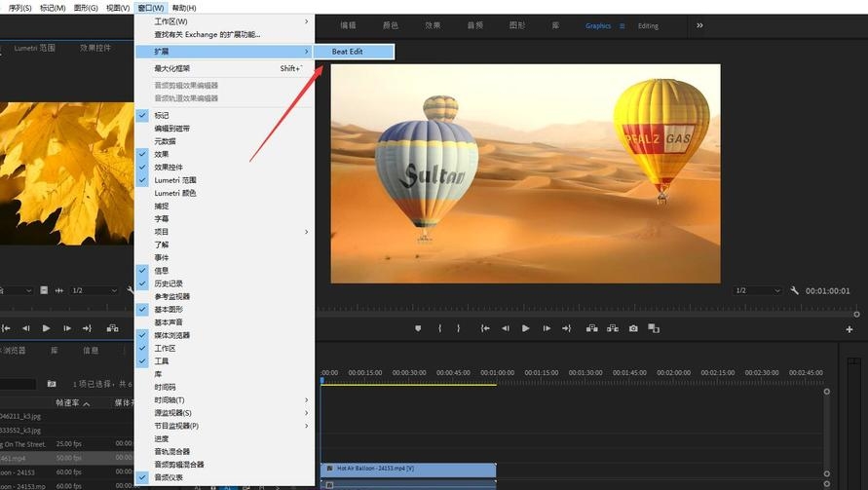Click the Drag Audio Only waveform icon
Screen dimensions: 868x490
pyautogui.click(x=58, y=290)
